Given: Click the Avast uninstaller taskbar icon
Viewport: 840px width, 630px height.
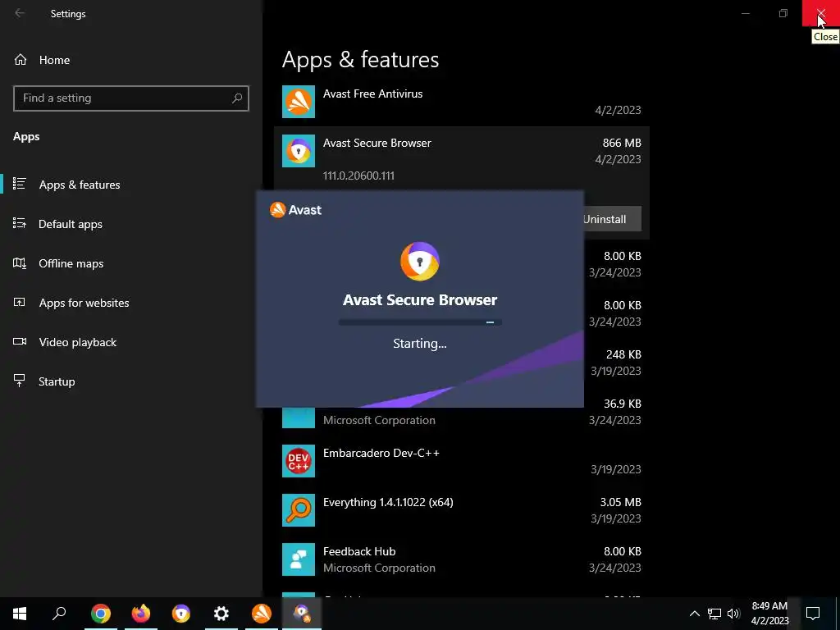Looking at the screenshot, I should [x=302, y=614].
